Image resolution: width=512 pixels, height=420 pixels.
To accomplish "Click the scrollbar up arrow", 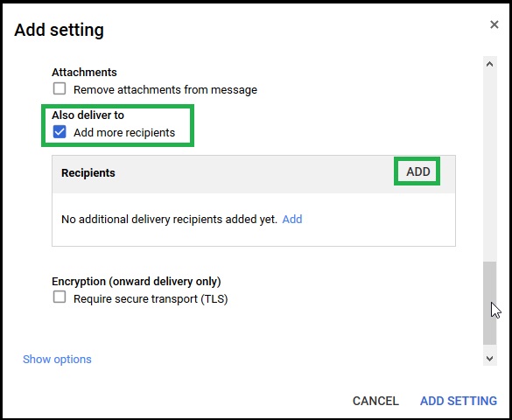I will [489, 64].
